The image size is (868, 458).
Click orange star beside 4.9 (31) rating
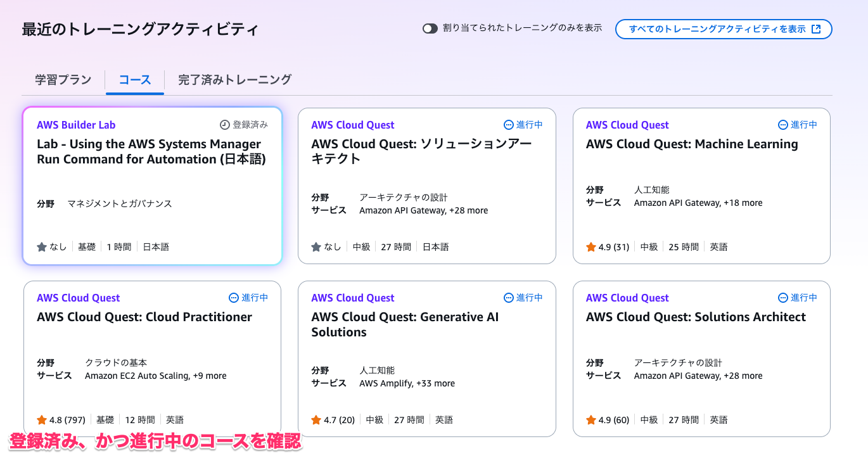[x=591, y=247]
